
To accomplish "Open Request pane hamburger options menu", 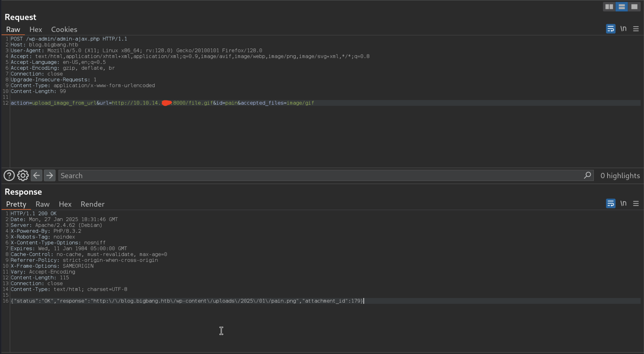I will (x=636, y=29).
